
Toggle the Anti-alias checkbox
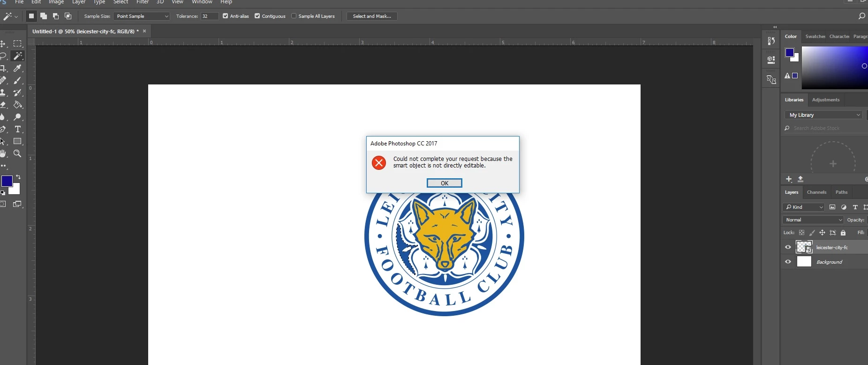(226, 16)
